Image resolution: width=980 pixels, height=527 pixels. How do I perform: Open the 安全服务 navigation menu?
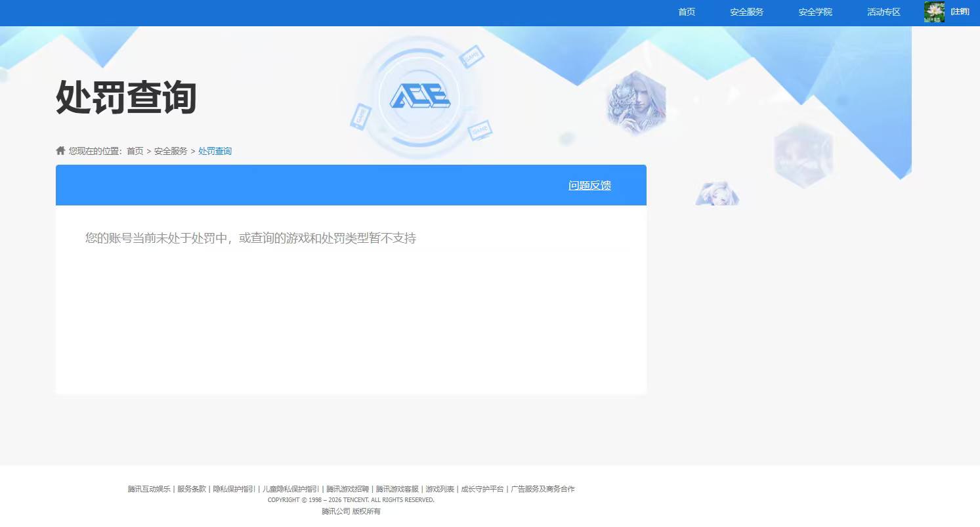[x=746, y=12]
